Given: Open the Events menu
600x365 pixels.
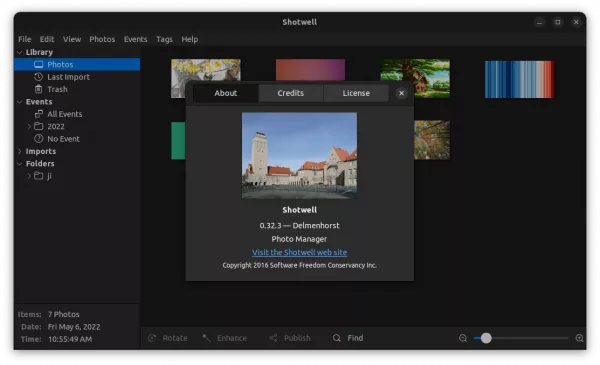Looking at the screenshot, I should 135,39.
